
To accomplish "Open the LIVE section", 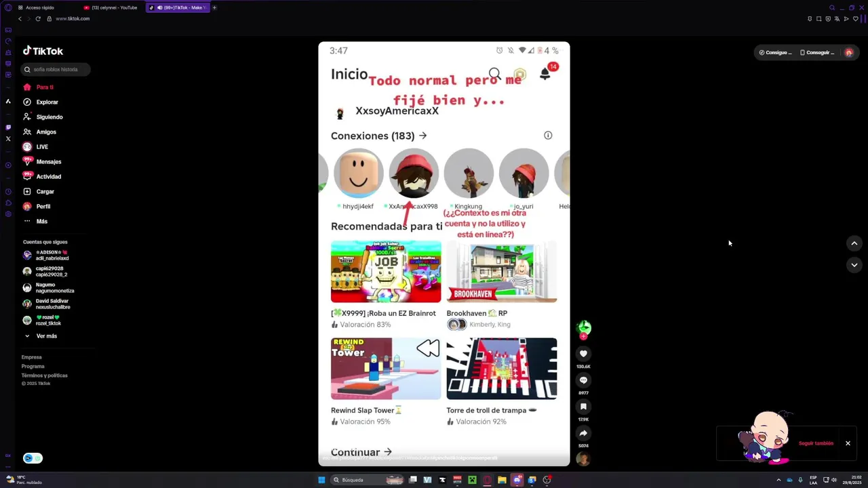I will tap(35, 146).
